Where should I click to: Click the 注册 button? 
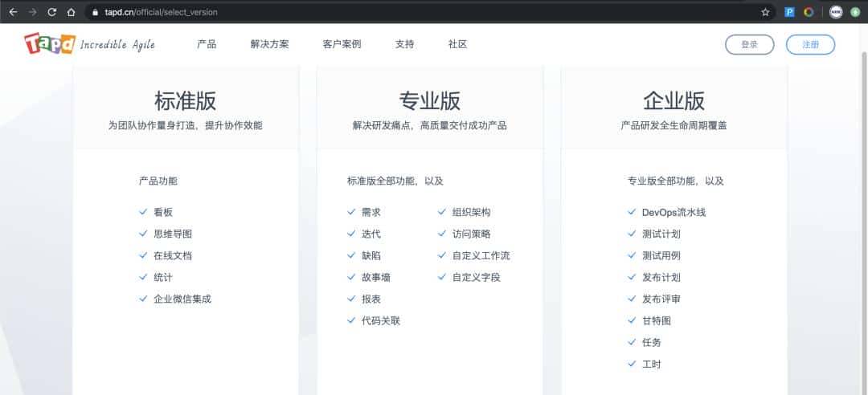point(810,45)
